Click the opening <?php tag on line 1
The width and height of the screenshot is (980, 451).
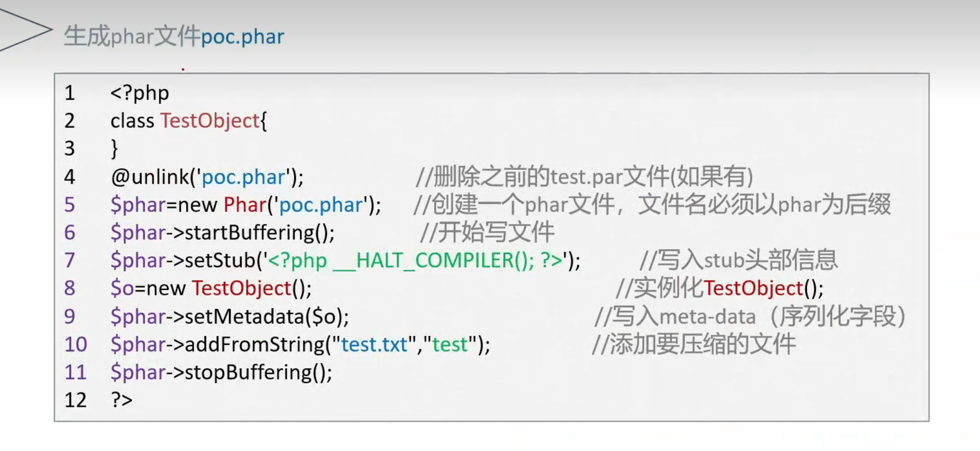(140, 93)
